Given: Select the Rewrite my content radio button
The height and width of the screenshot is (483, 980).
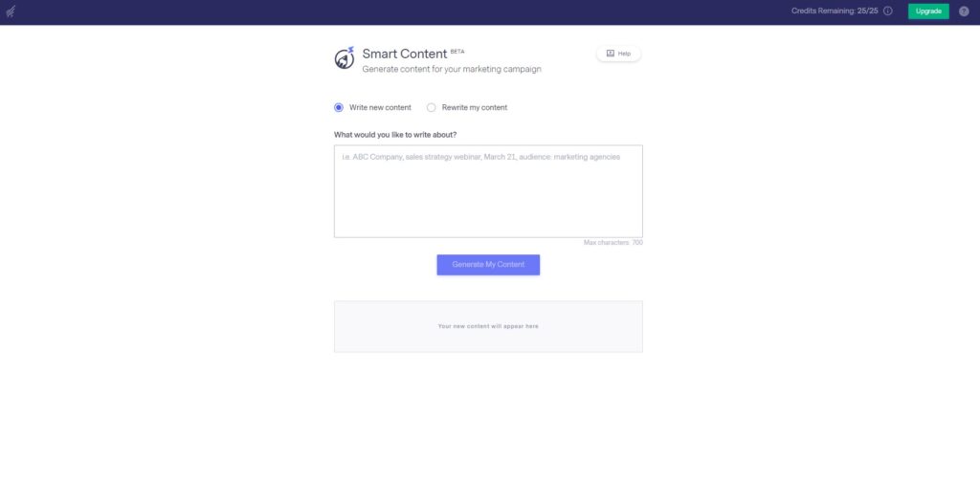Looking at the screenshot, I should (432, 107).
